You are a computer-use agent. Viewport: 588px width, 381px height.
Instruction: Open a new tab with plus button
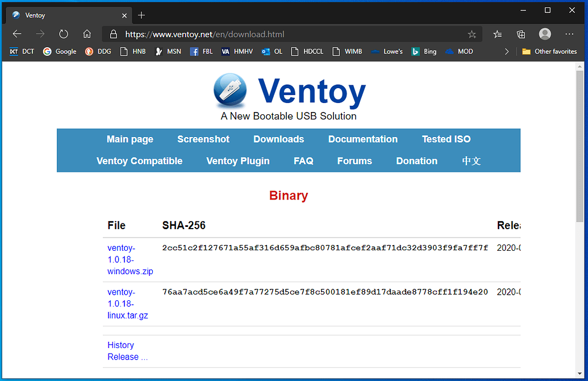[141, 15]
